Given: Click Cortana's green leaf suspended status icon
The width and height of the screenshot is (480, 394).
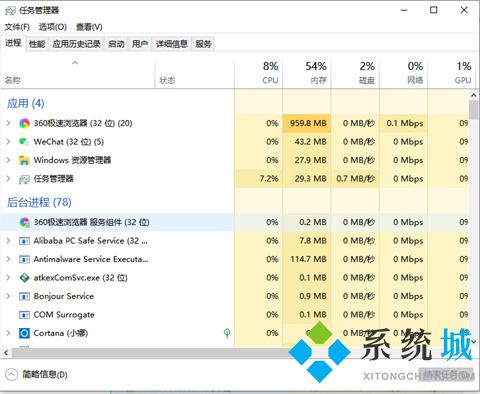Looking at the screenshot, I should click(227, 333).
